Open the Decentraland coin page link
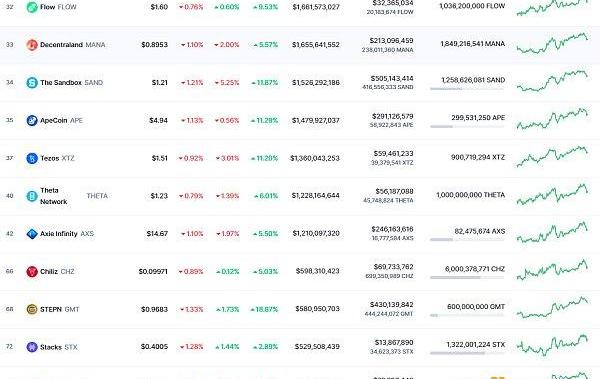Screen dimensions: 600x379 61,45
